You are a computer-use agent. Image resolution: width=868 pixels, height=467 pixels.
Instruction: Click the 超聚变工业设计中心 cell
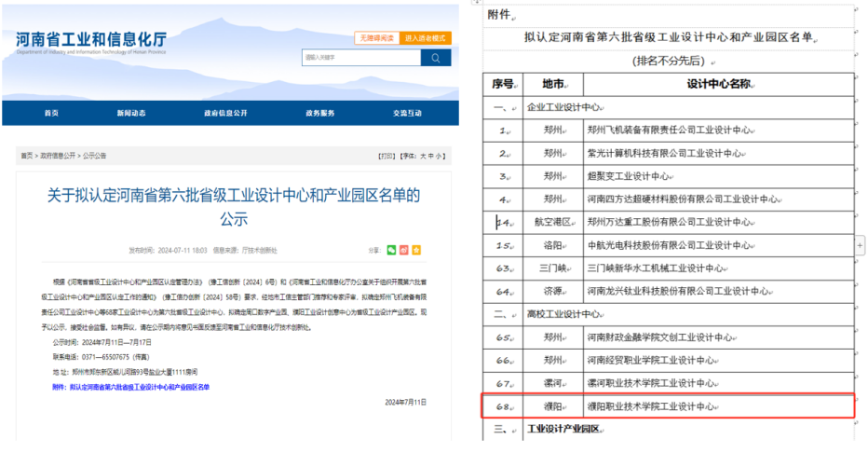[x=719, y=176]
